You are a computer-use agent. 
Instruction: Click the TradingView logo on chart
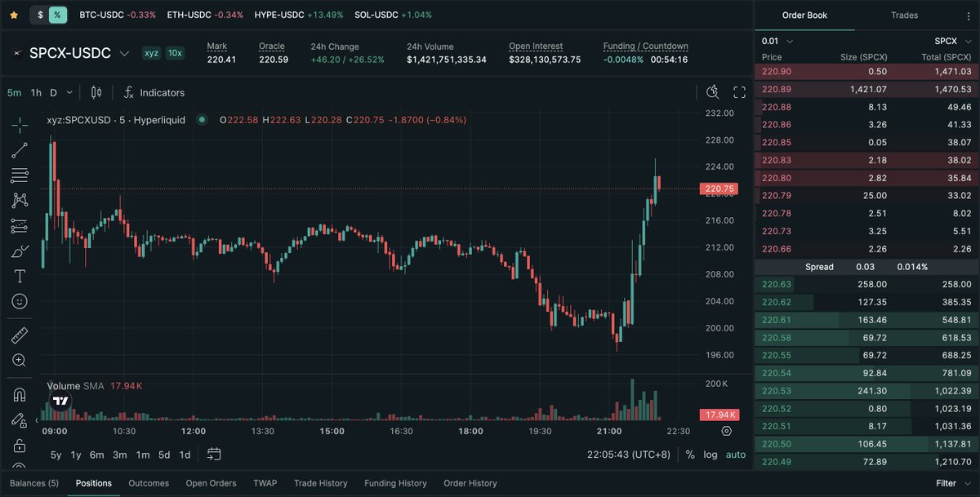pyautogui.click(x=60, y=401)
